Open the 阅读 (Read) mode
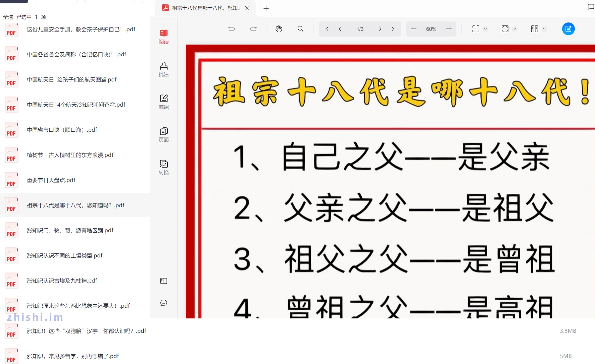This screenshot has height=364, width=595. click(164, 37)
